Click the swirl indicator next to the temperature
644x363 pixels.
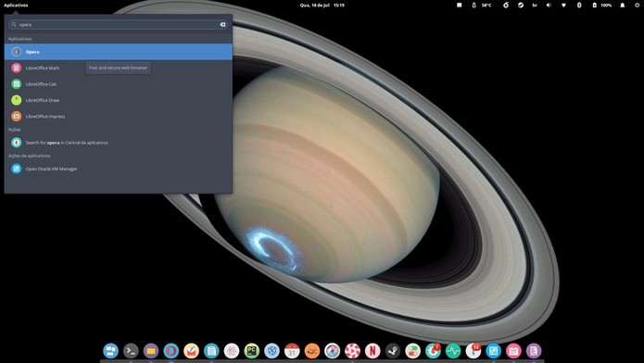pyautogui.click(x=506, y=6)
